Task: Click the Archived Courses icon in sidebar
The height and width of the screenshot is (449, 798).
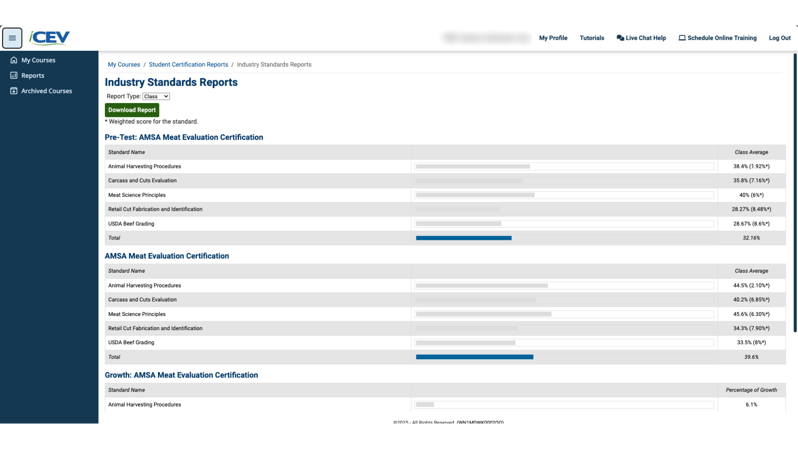Action: point(14,91)
